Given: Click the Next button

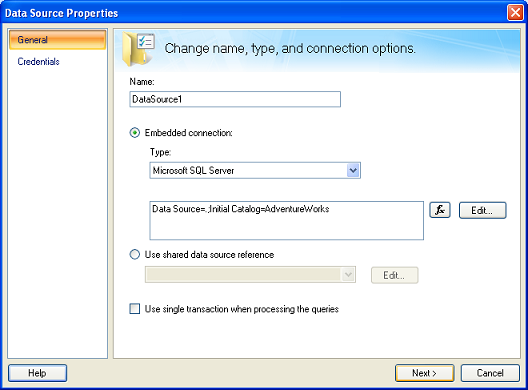Looking at the screenshot, I should tap(424, 373).
